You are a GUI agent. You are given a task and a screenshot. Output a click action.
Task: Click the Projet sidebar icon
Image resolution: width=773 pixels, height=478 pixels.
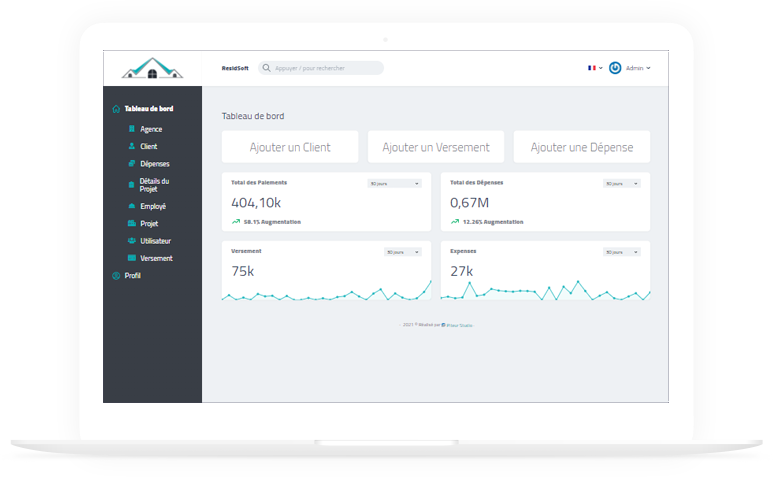coord(132,223)
